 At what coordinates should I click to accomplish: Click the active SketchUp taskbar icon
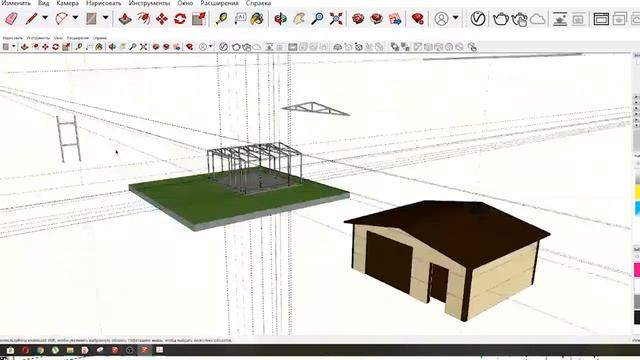144,350
